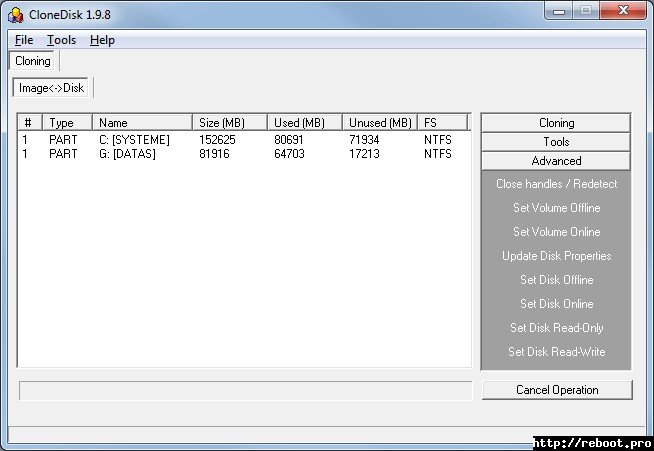654x451 pixels.
Task: Click Close handles / Redetect
Action: 556,184
